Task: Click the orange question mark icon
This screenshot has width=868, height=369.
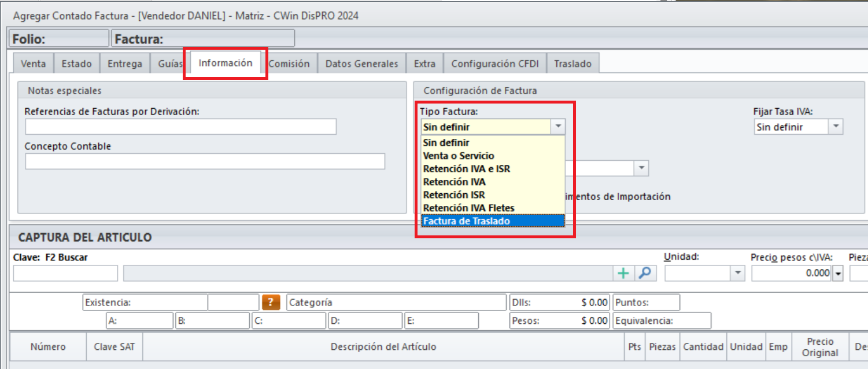Action: coord(271,302)
